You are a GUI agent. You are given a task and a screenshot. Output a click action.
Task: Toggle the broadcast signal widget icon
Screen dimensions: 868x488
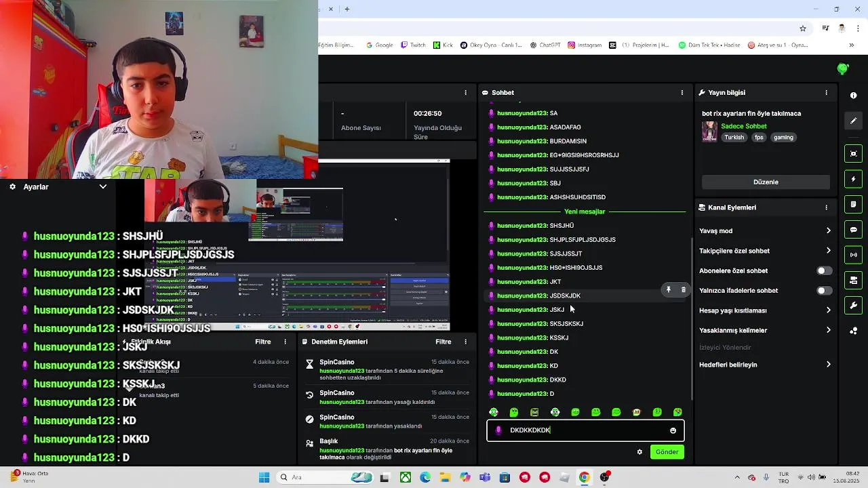pos(853,255)
